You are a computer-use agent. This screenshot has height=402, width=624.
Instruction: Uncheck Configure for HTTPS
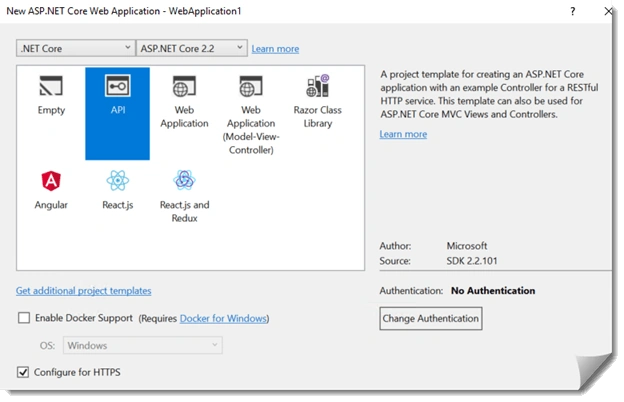[x=23, y=372]
